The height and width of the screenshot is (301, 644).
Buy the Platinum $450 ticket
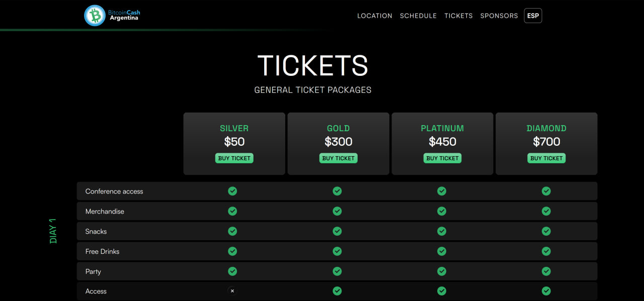point(443,158)
